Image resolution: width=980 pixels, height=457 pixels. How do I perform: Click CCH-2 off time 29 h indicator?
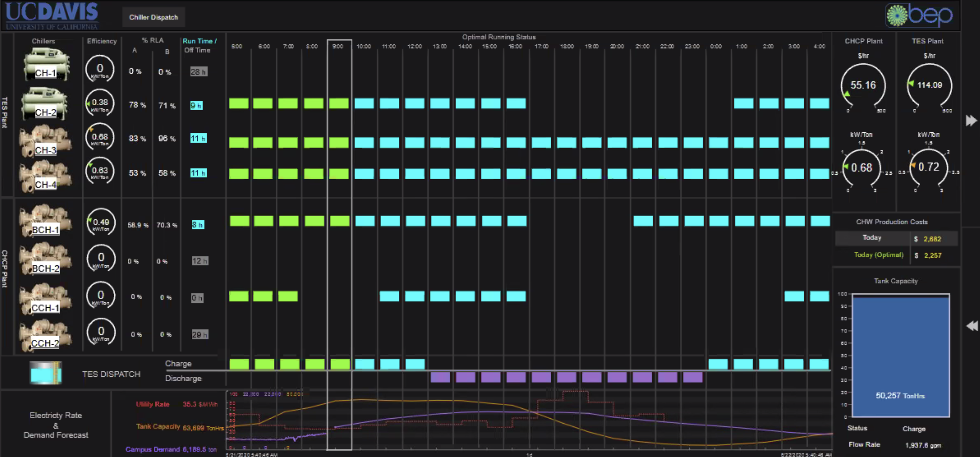200,335
